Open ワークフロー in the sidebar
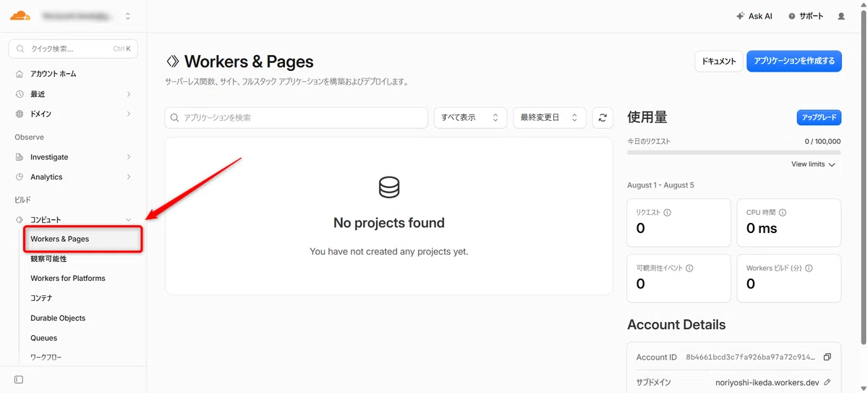 click(46, 358)
